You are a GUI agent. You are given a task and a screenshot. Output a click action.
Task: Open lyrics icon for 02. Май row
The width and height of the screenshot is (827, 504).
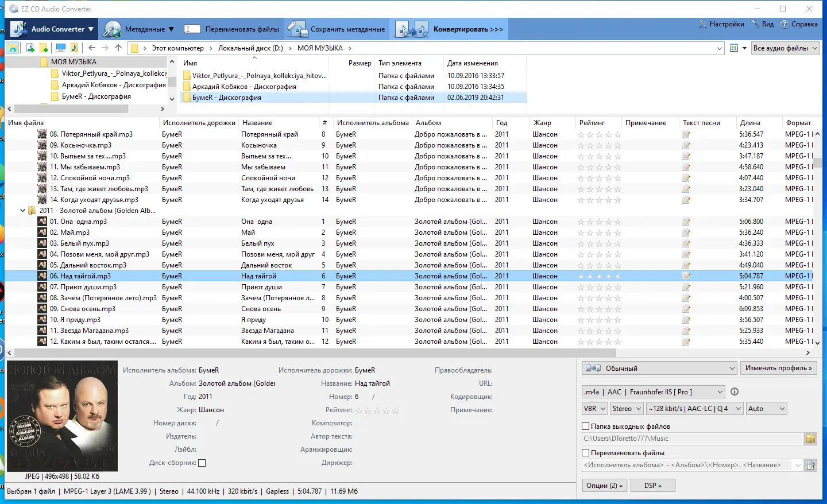coord(686,232)
